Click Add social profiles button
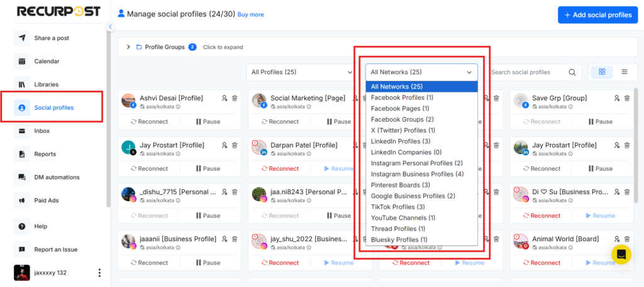Image resolution: width=644 pixels, height=287 pixels. pos(597,15)
